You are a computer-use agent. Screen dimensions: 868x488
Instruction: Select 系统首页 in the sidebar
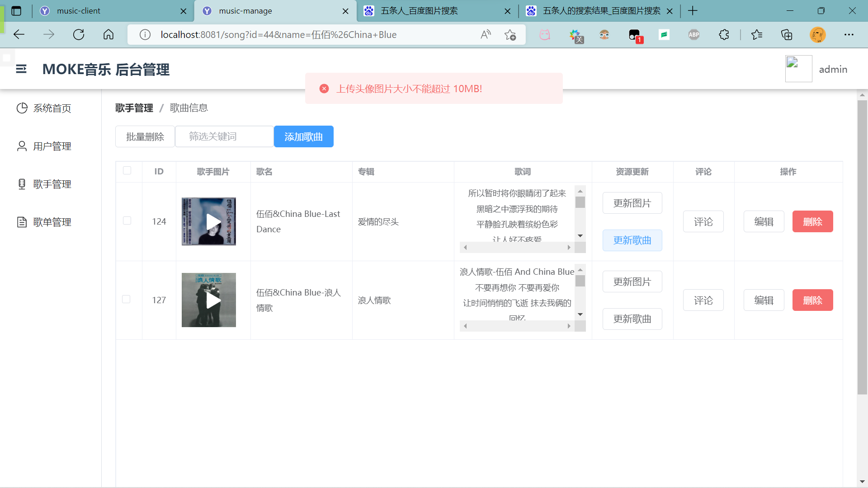pos(52,108)
